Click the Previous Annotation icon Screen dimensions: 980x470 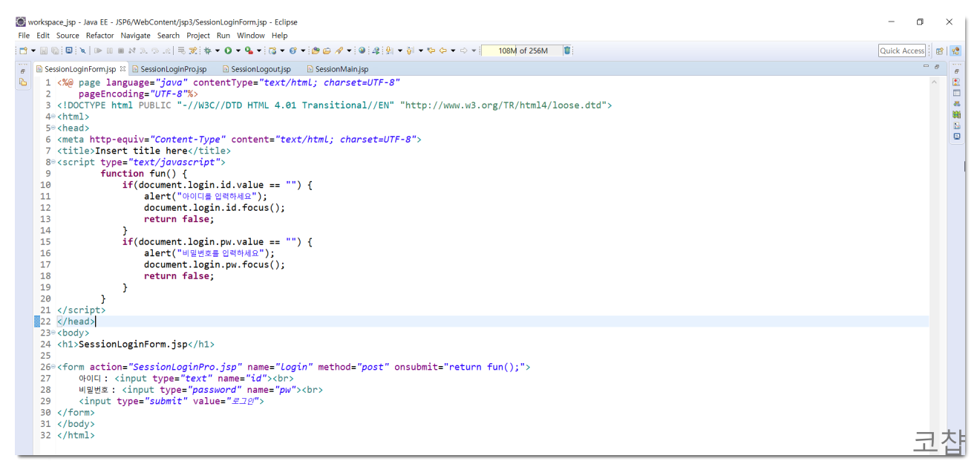[409, 50]
